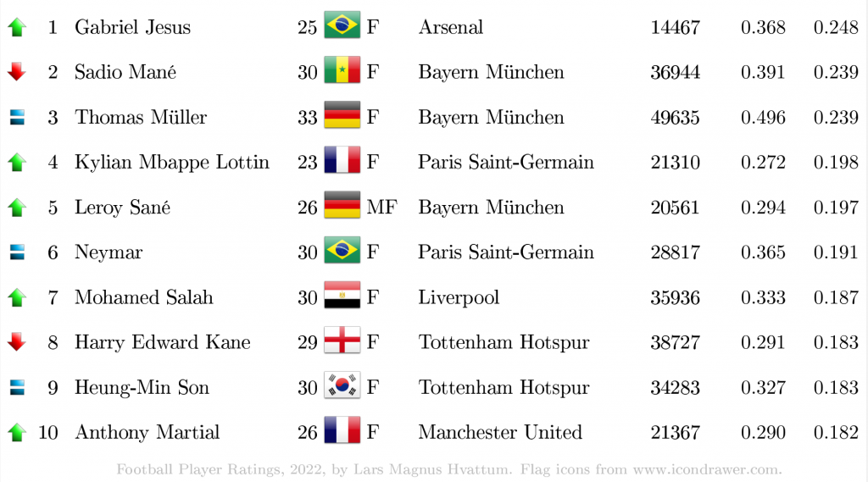Click the green up arrow beside Anthony Martial

17,432
